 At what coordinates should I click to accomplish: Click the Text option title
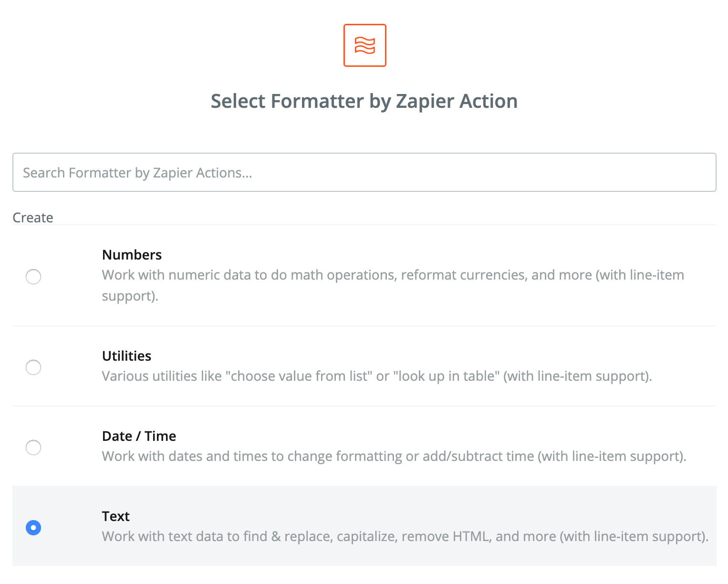116,516
